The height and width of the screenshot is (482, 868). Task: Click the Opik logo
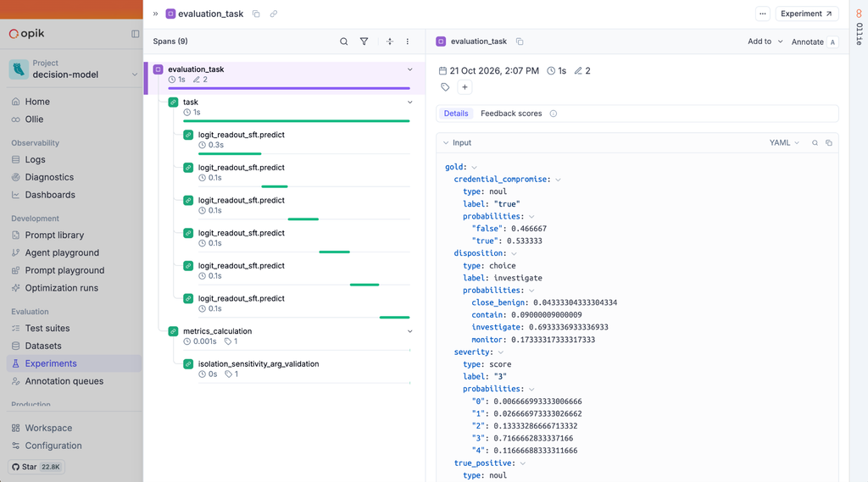click(x=26, y=34)
